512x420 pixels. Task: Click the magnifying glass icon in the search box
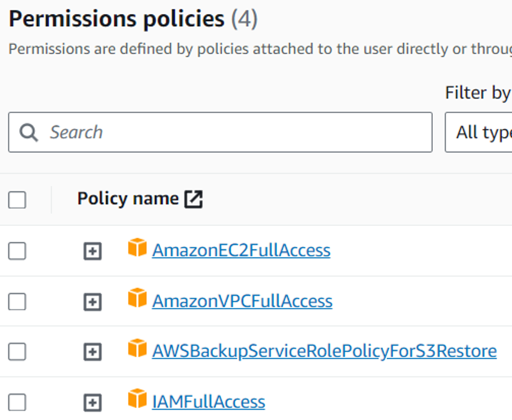click(x=29, y=132)
